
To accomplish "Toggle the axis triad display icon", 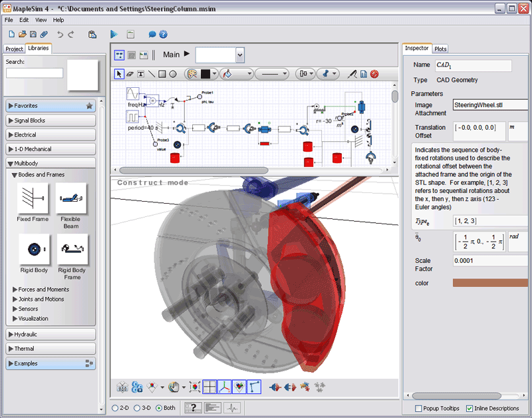I will tap(224, 387).
